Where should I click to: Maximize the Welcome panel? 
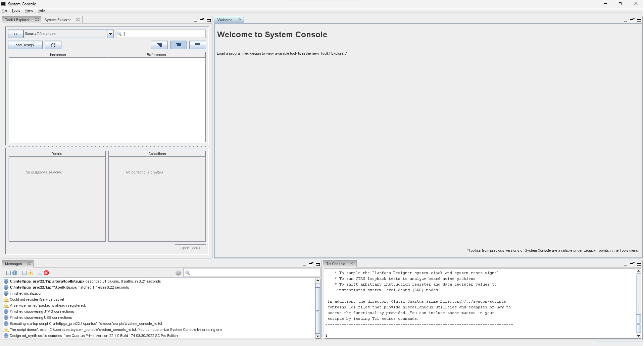pos(639,20)
